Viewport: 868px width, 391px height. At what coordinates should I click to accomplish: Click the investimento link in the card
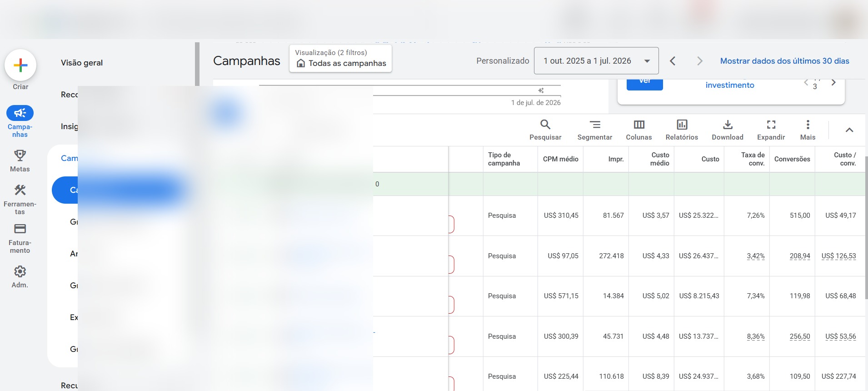coord(730,85)
